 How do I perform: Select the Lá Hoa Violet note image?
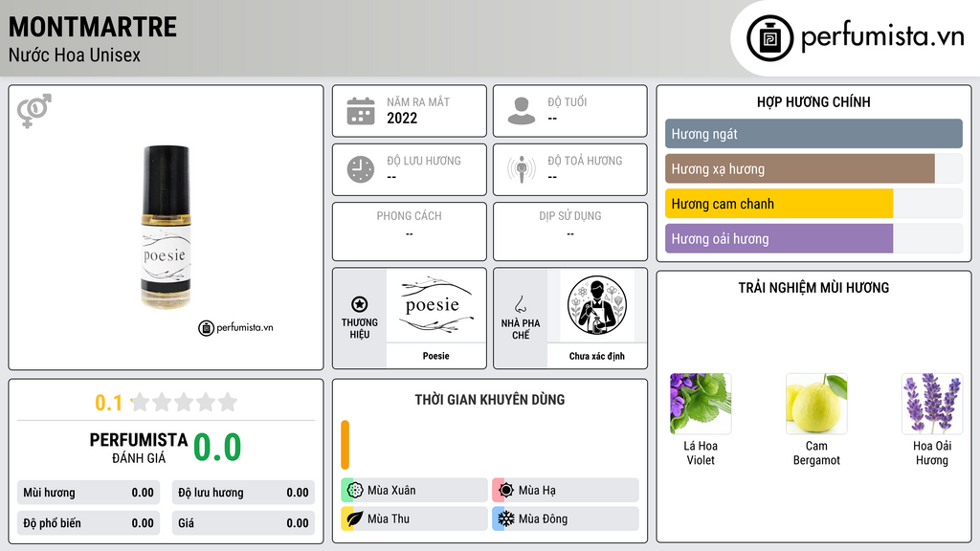click(x=701, y=404)
